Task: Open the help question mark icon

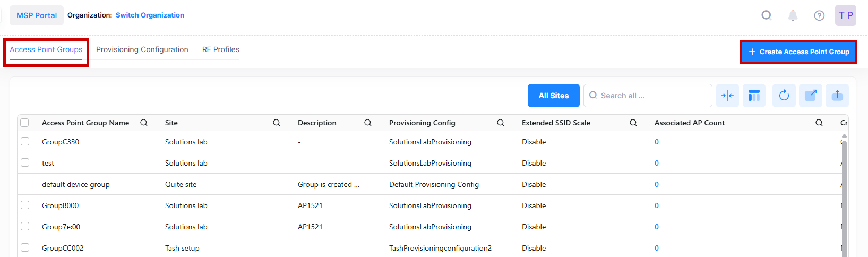Action: pos(819,15)
